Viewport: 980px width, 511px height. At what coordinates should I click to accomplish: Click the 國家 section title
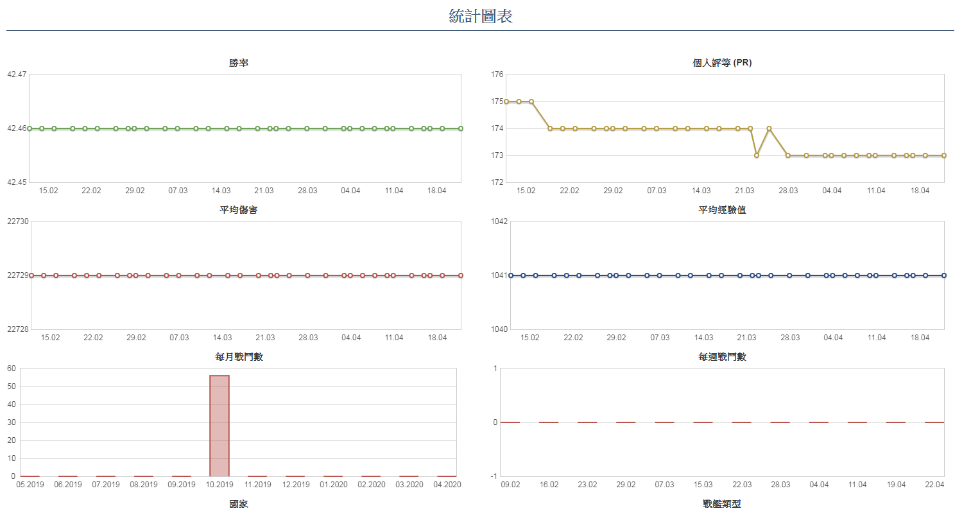click(x=239, y=504)
